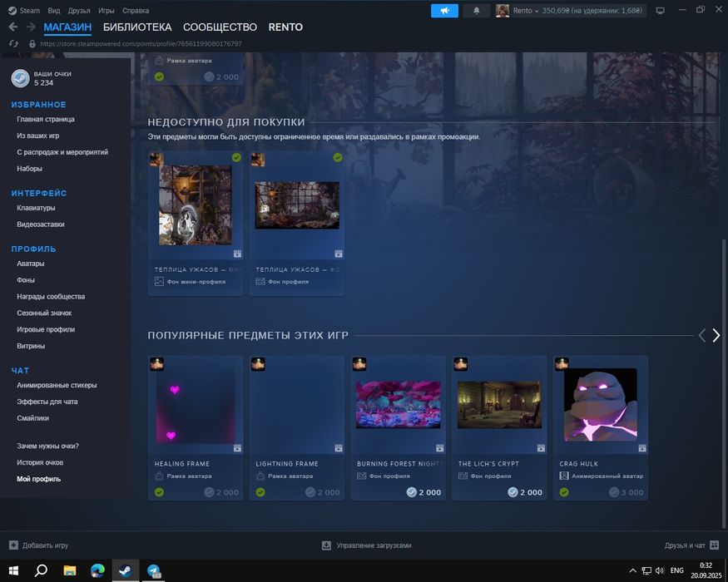Open the Вид menu

54,10
